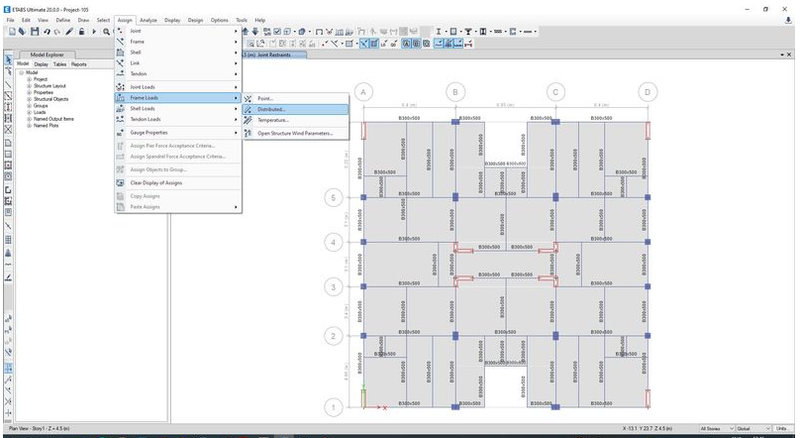The width and height of the screenshot is (800, 438).
Task: Select the Draw Braces X tool in sidebar
Action: (8, 129)
